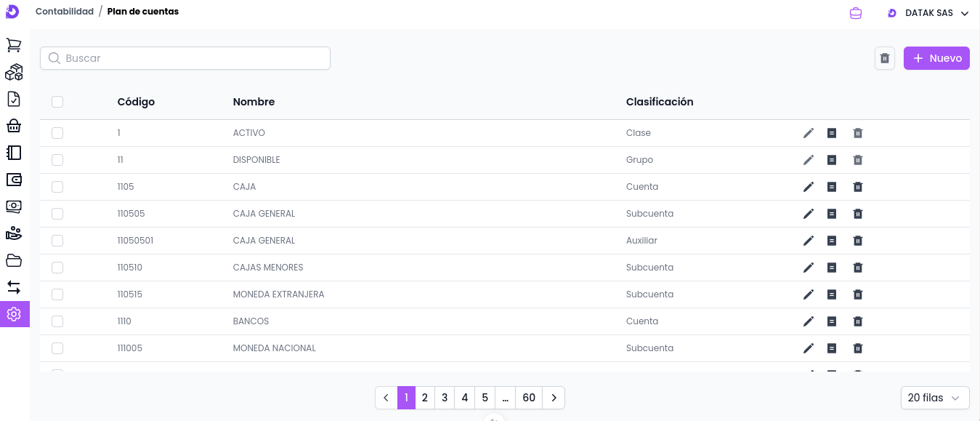980x421 pixels.
Task: Click the shopping cart icon in sidebar
Action: click(x=14, y=45)
